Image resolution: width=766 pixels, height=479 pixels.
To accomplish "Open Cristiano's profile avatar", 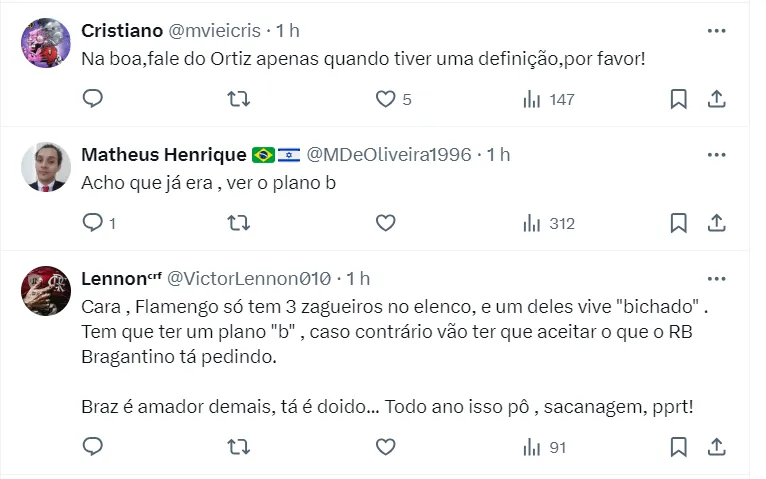I will click(x=46, y=42).
